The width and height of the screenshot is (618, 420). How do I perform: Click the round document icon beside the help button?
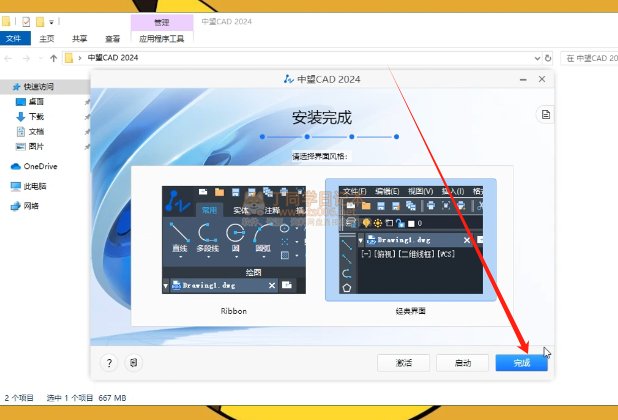(x=134, y=362)
